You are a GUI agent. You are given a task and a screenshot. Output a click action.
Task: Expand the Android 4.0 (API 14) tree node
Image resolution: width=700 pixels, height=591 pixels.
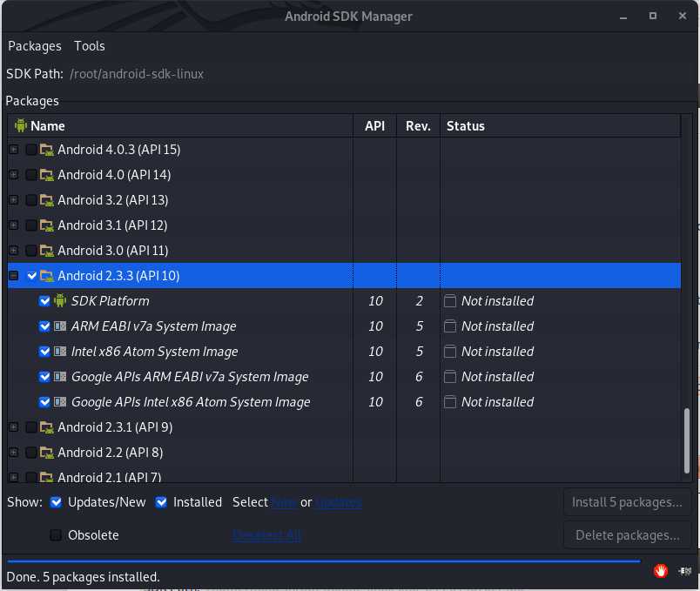(14, 175)
